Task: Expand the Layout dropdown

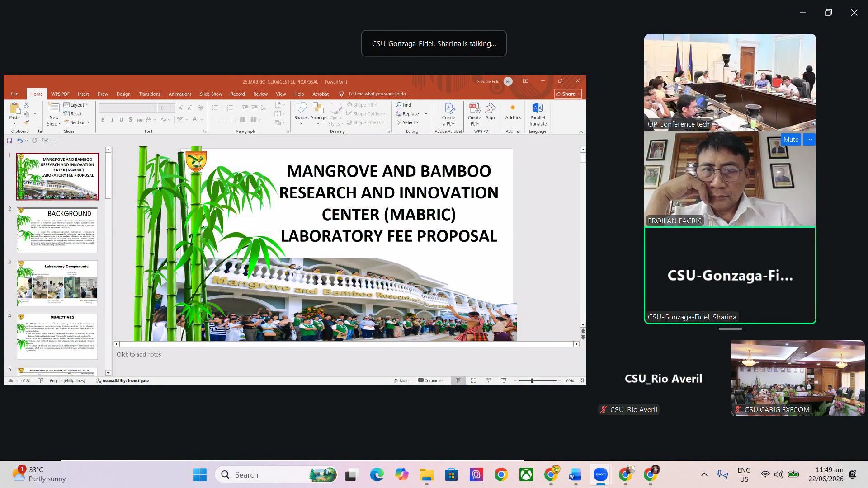Action: pyautogui.click(x=76, y=105)
